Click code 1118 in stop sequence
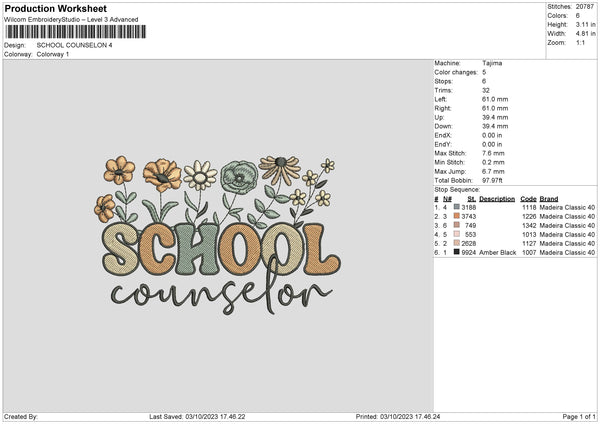 tap(529, 207)
